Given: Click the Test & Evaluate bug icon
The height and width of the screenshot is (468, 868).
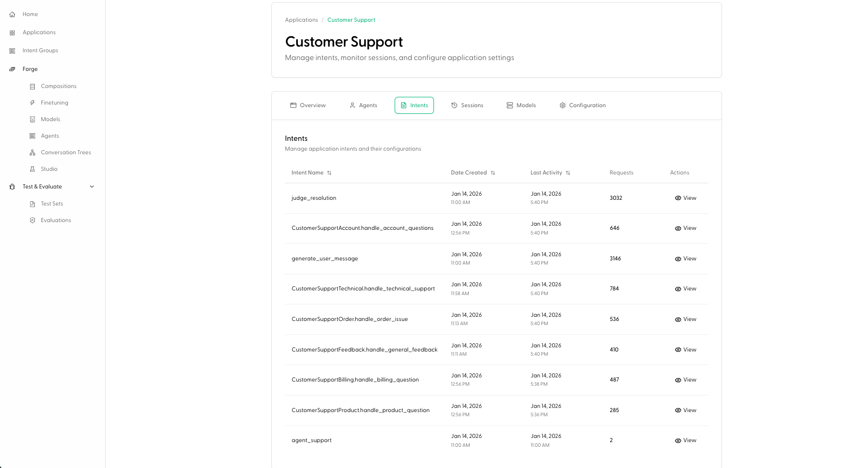Looking at the screenshot, I should tap(12, 187).
